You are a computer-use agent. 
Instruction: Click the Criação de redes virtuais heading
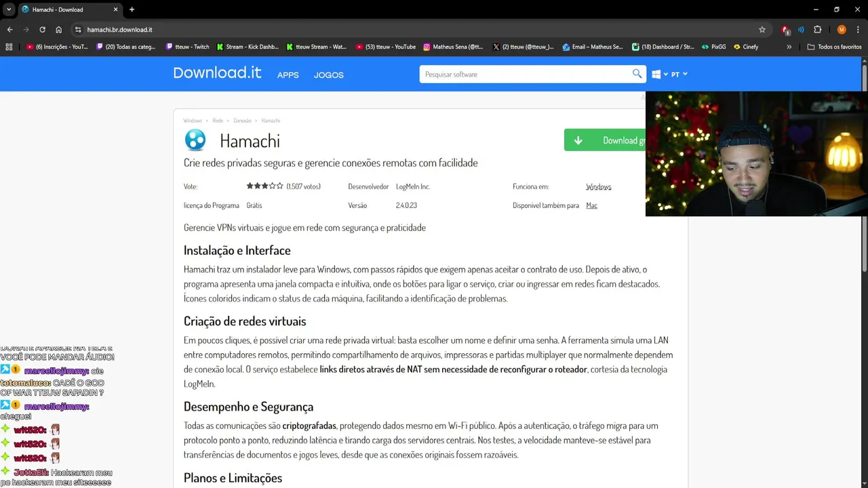click(x=245, y=321)
